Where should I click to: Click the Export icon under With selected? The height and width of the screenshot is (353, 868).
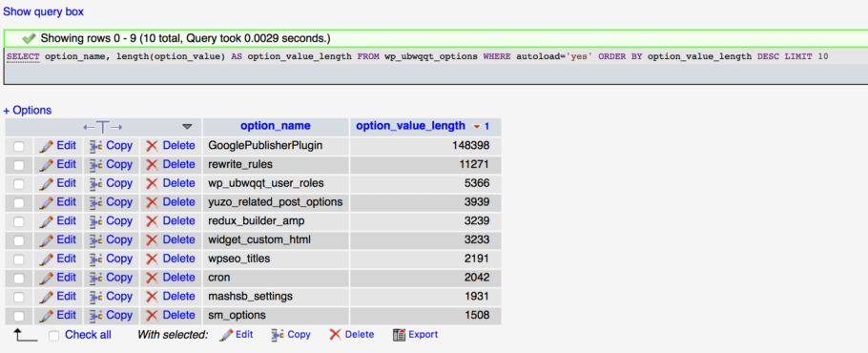(399, 335)
